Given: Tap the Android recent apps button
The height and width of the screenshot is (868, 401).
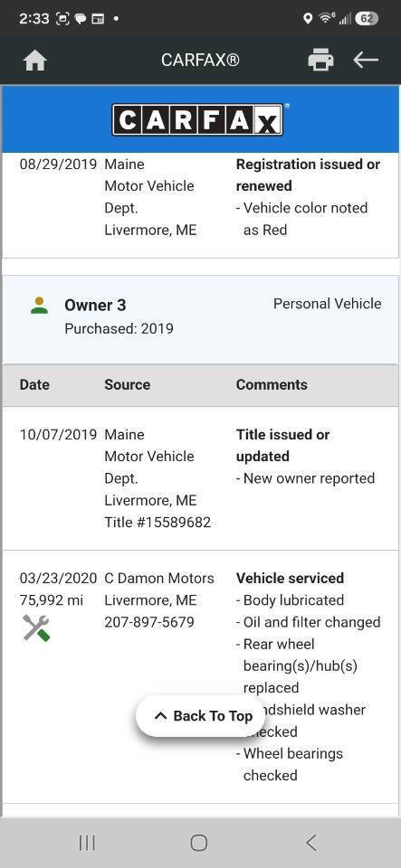Looking at the screenshot, I should pyautogui.click(x=87, y=843).
